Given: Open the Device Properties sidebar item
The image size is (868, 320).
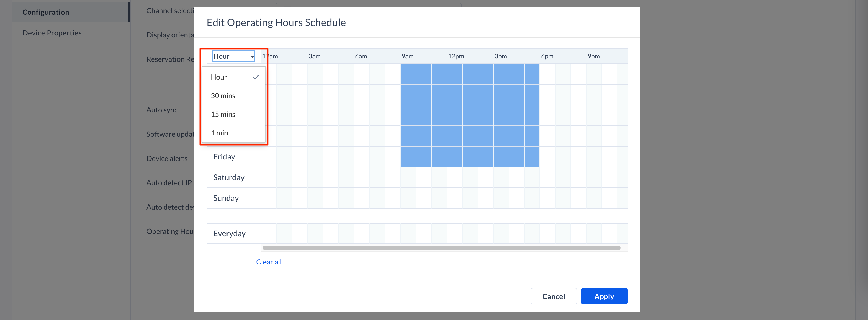Looking at the screenshot, I should click(x=52, y=33).
